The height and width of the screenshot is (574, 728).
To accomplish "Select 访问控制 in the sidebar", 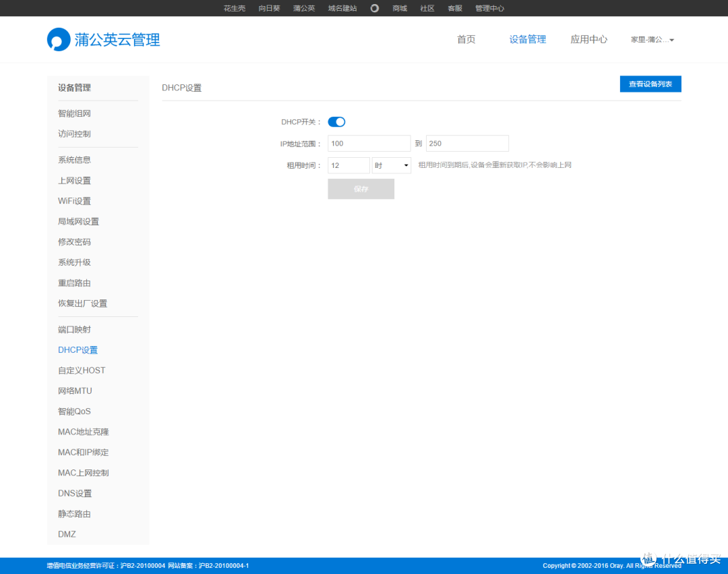I will click(x=74, y=134).
